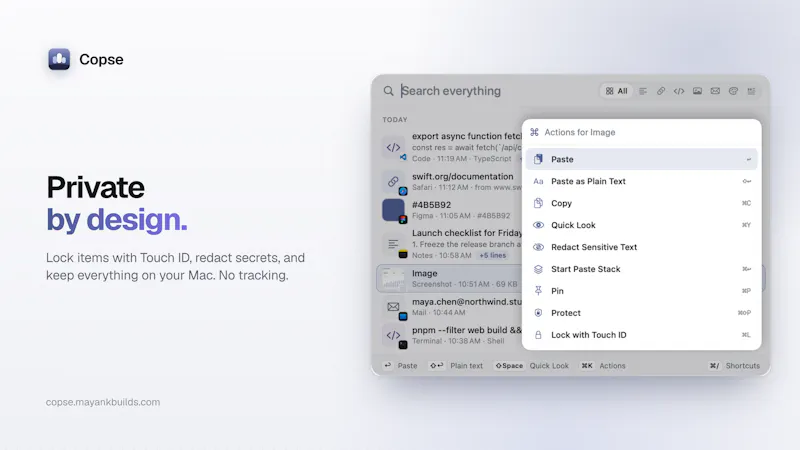
Task: Click the note icon of Launch checklist row
Action: point(393,244)
